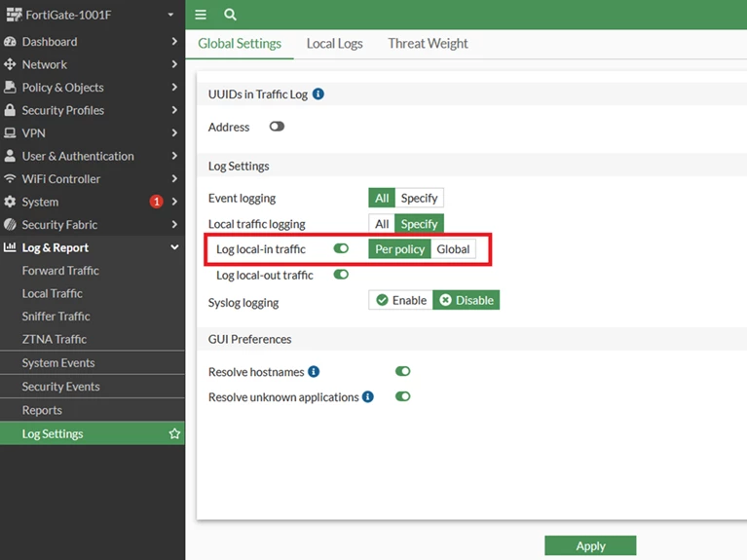747x560 pixels.
Task: Switch to the Local Logs tab
Action: pyautogui.click(x=334, y=44)
